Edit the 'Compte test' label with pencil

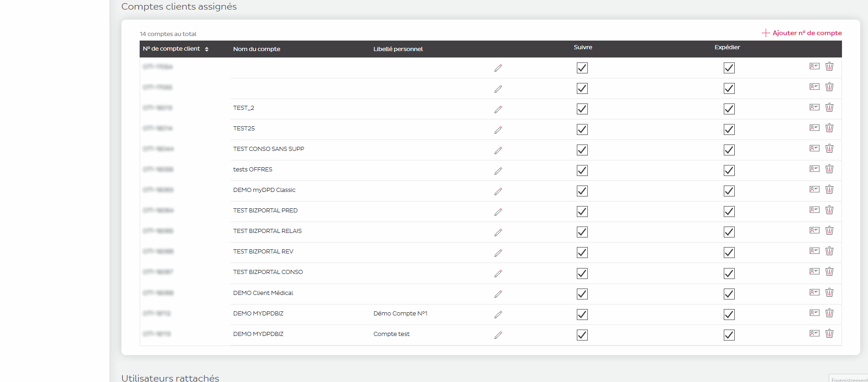[x=498, y=335]
